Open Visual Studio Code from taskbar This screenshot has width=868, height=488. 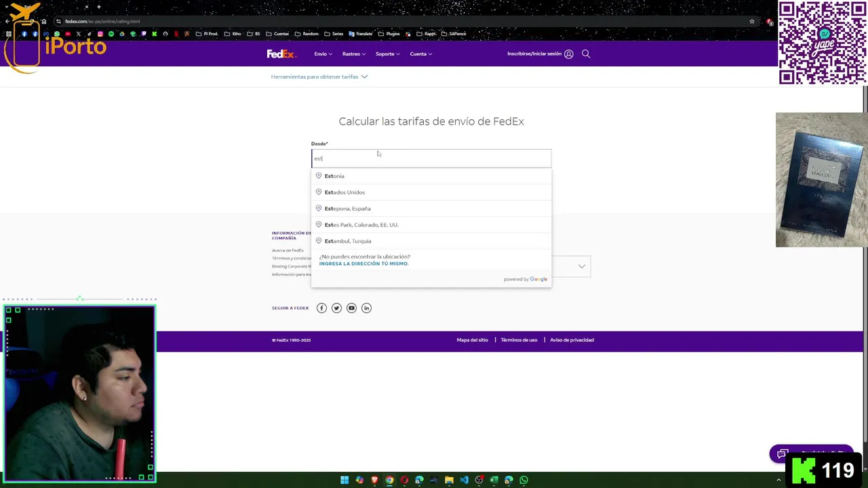[464, 480]
